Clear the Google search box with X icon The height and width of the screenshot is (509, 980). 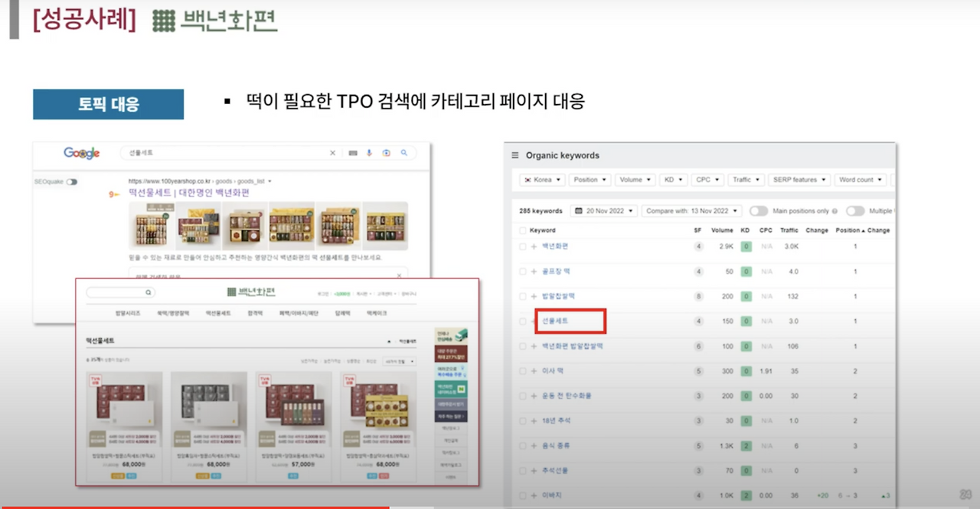[332, 153]
